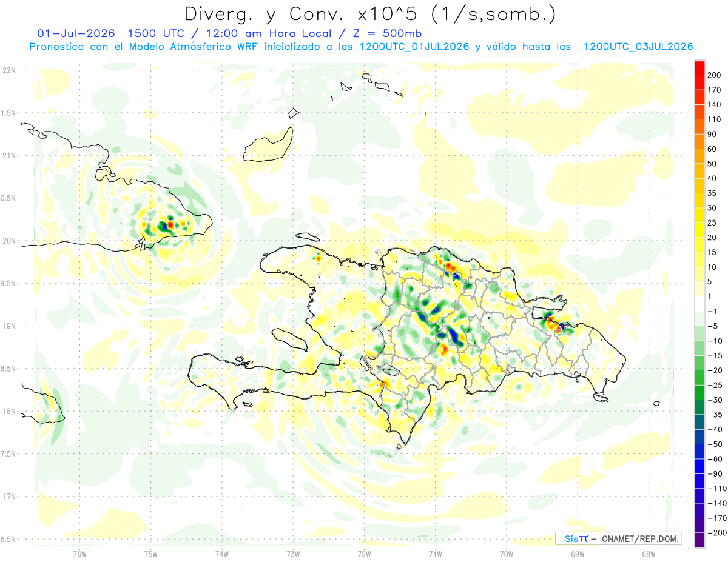Image resolution: width=728 pixels, height=562 pixels.
Task: Click latitude label '22N'
Action: coord(8,70)
